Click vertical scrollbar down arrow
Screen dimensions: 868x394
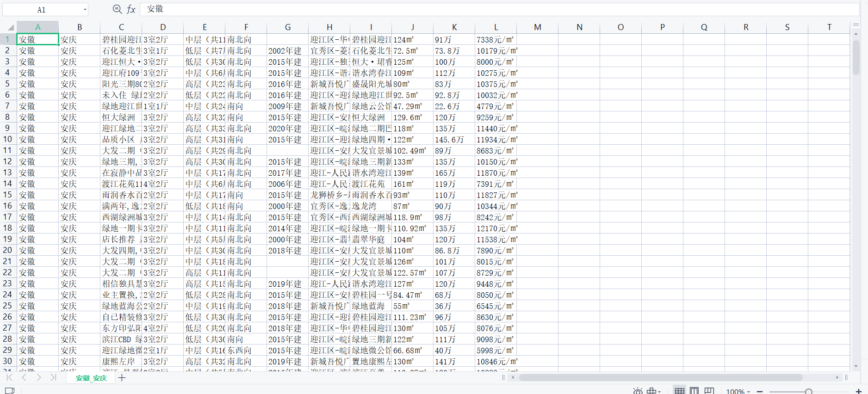click(856, 366)
